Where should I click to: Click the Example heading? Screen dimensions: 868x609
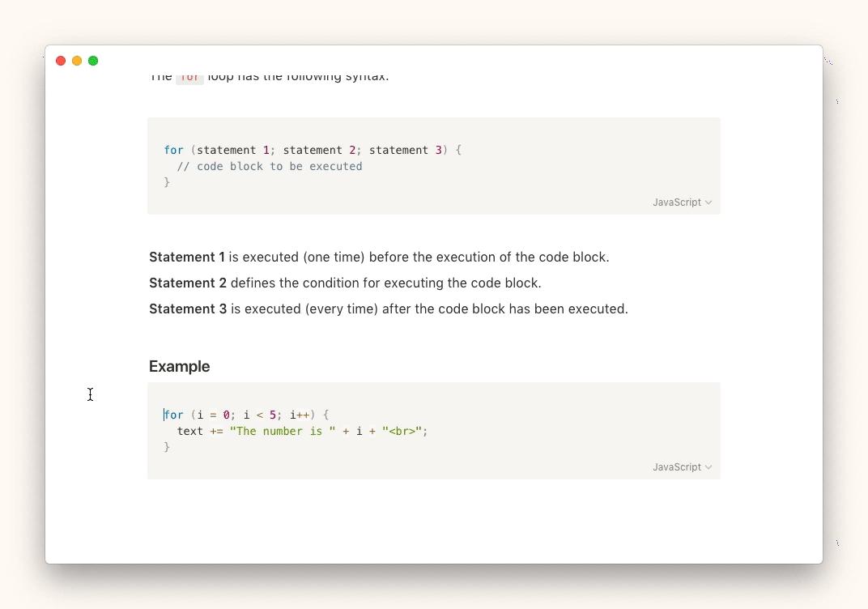pos(179,366)
